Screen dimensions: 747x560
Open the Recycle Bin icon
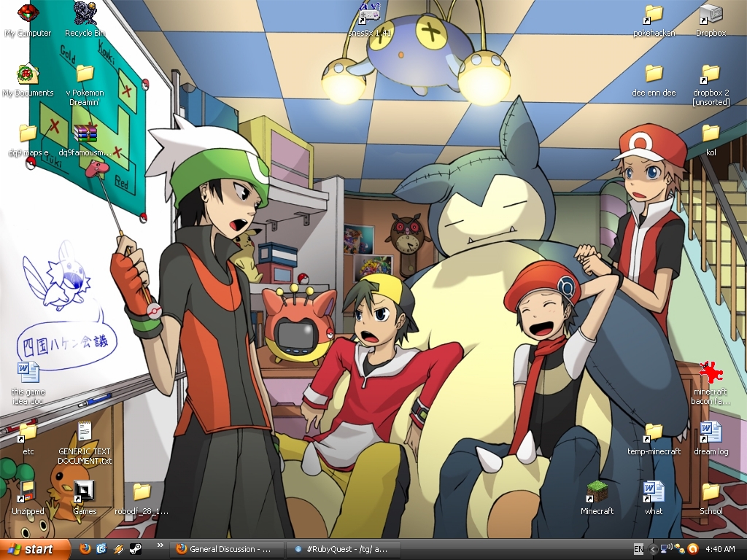(x=85, y=14)
